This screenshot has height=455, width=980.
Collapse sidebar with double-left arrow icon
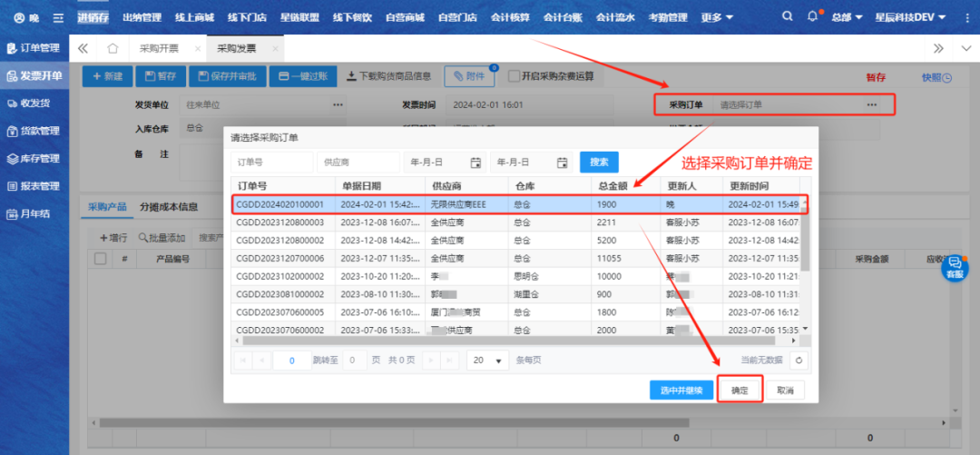(83, 48)
